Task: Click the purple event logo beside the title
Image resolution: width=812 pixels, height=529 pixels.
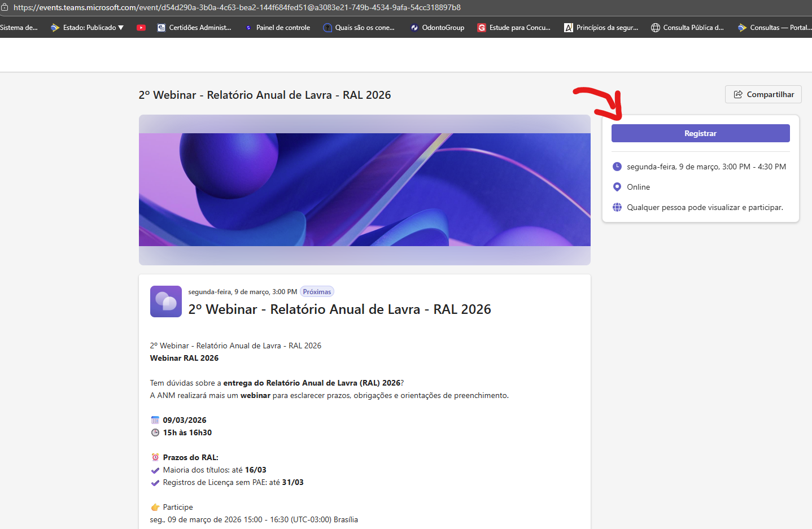Action: [x=165, y=301]
